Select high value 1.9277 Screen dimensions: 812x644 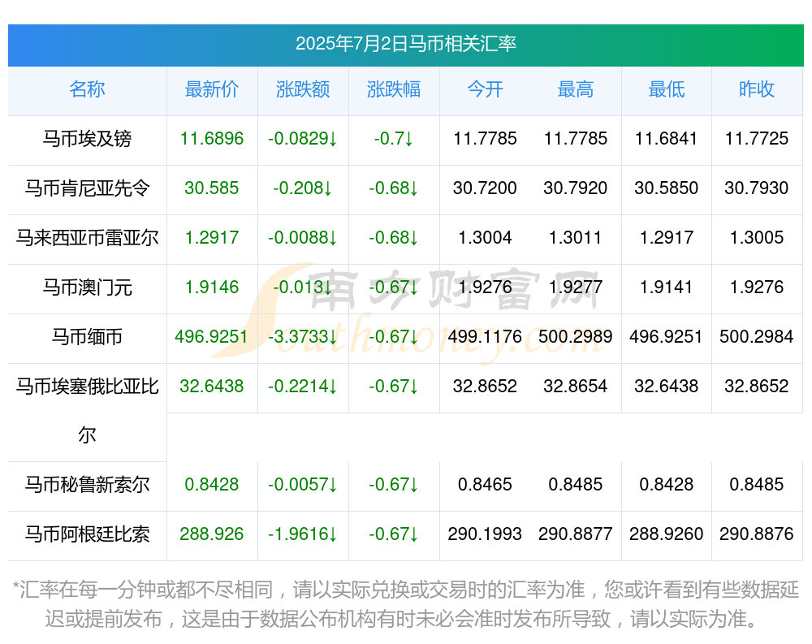click(x=576, y=287)
